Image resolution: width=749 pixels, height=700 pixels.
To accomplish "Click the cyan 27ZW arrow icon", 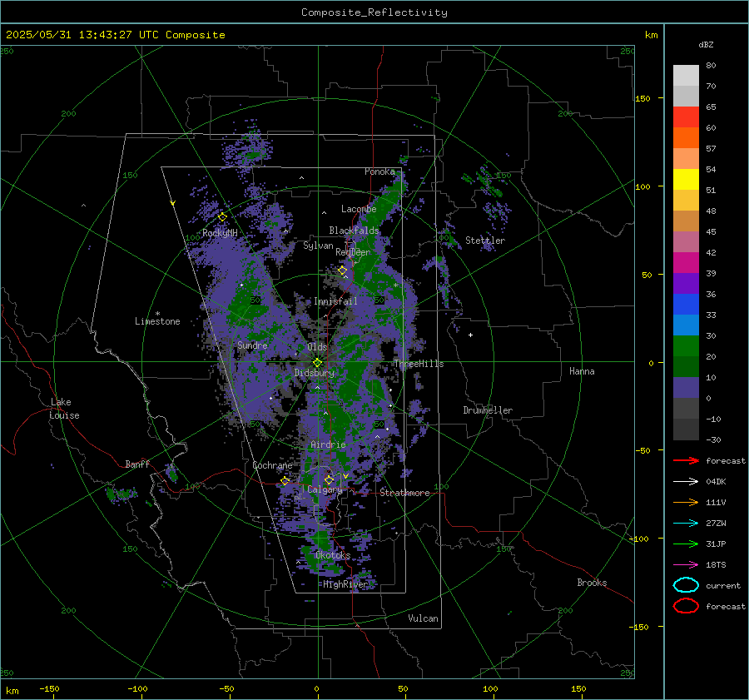I will [686, 524].
